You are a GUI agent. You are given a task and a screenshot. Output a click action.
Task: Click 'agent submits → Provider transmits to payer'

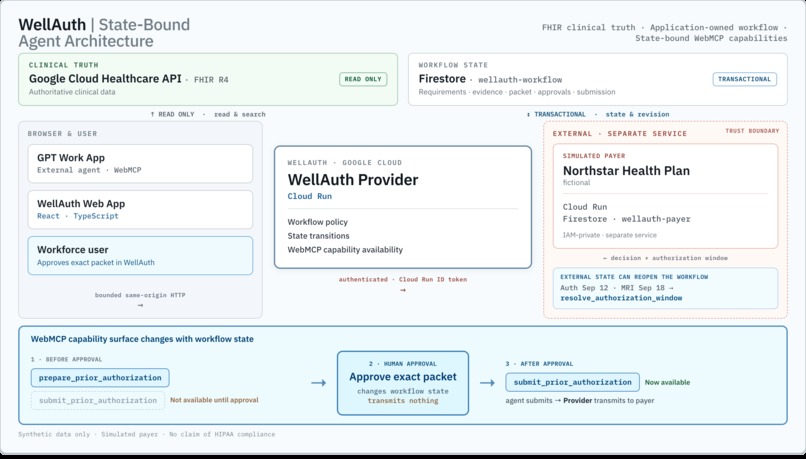(x=580, y=400)
